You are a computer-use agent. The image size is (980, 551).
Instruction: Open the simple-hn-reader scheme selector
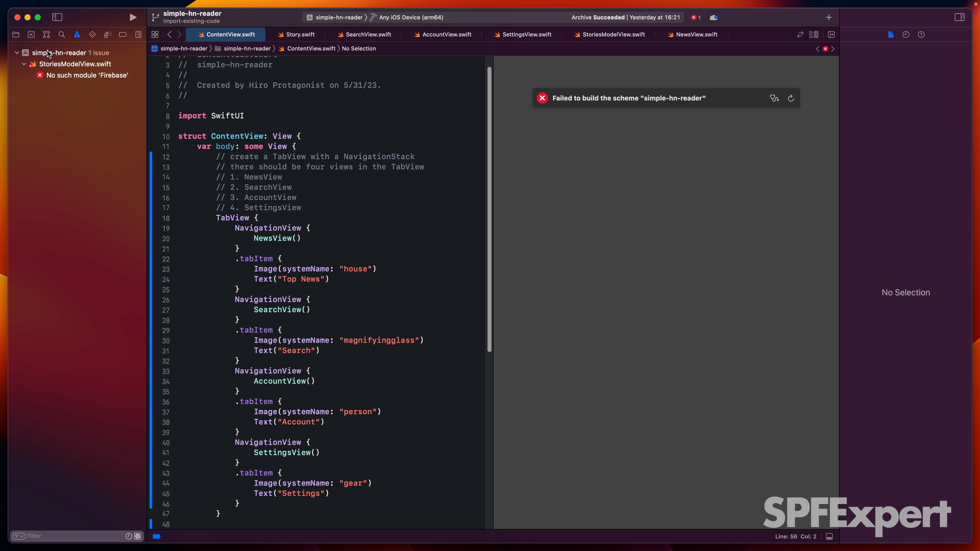tap(335, 18)
